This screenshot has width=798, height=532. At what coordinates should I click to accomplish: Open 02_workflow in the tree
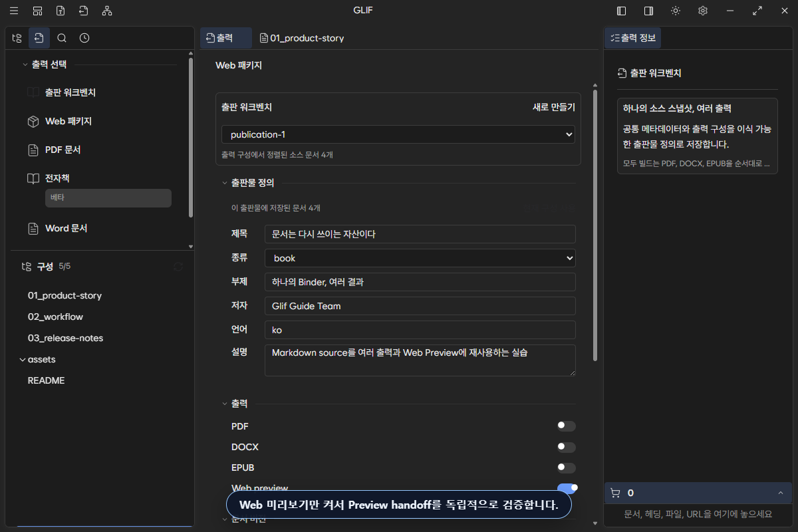(x=55, y=317)
